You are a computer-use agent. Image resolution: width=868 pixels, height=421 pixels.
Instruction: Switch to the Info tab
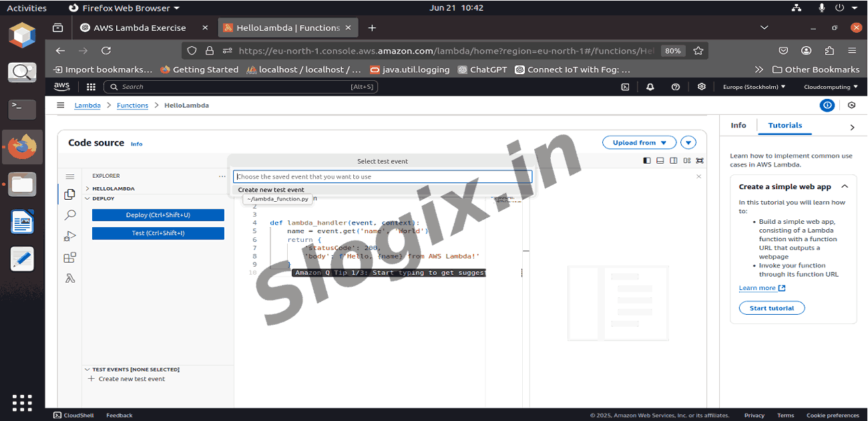click(x=738, y=126)
